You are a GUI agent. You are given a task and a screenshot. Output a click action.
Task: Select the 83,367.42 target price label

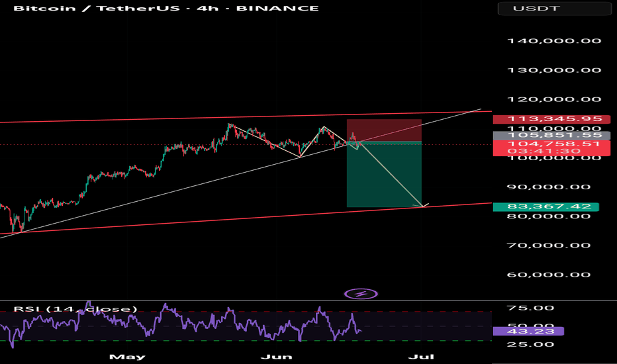point(546,206)
